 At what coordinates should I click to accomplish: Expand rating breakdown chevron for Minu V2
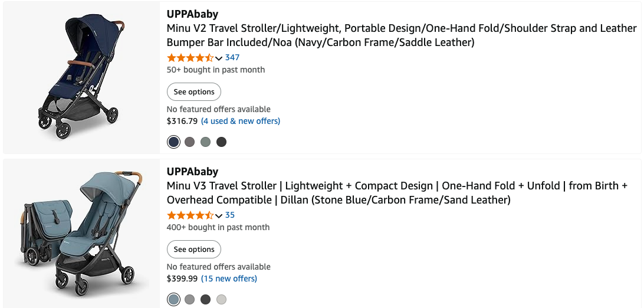pos(219,58)
